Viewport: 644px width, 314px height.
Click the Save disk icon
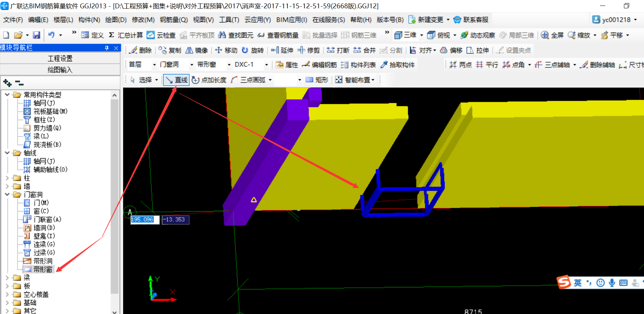(x=36, y=35)
